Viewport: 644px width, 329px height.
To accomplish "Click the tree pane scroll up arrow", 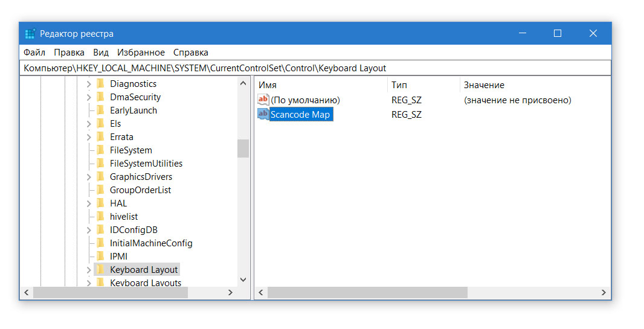I will click(243, 83).
